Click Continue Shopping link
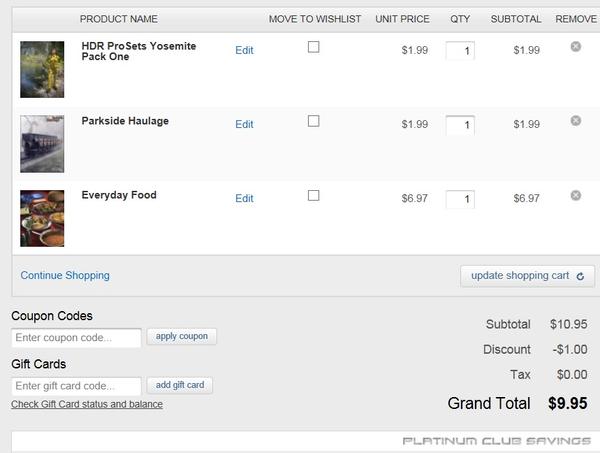 pos(65,275)
